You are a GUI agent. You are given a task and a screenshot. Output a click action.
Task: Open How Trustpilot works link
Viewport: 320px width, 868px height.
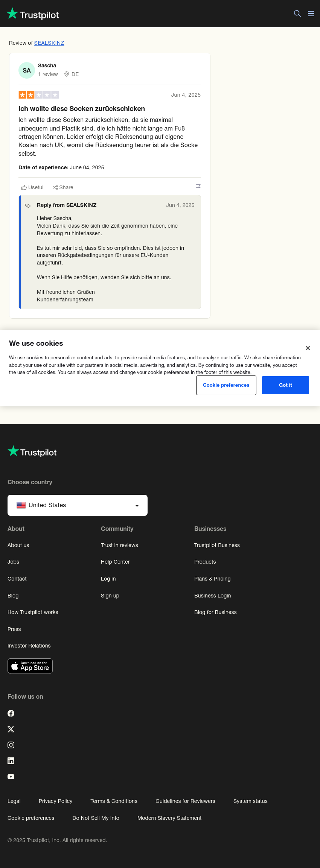(x=33, y=612)
